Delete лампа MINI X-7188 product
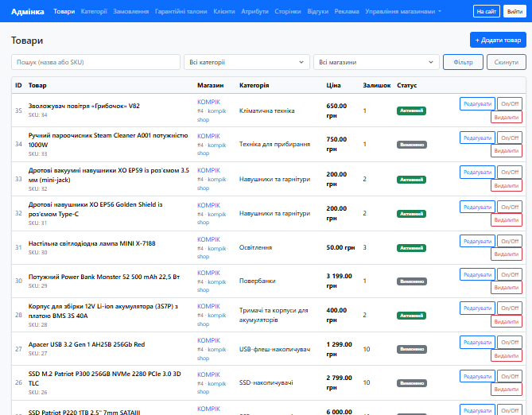This screenshot has width=532, height=415. pos(507,254)
